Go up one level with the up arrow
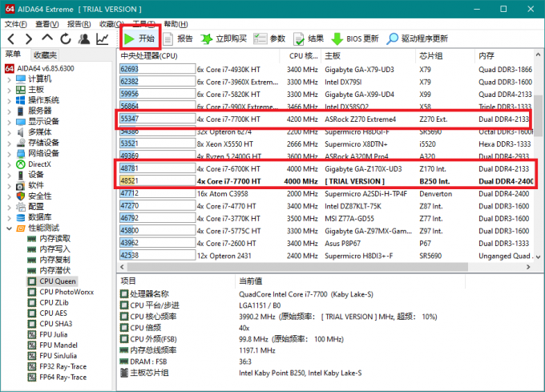This screenshot has width=545, height=392. [x=47, y=38]
